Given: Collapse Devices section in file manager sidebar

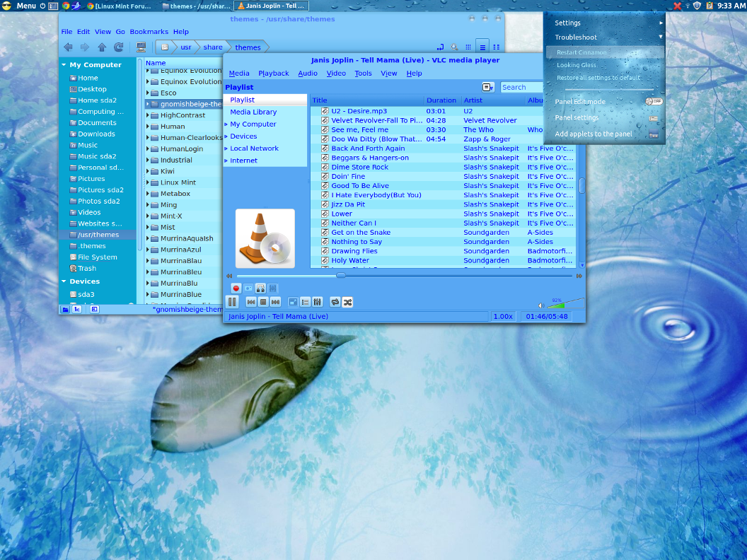Looking at the screenshot, I should tap(64, 281).
